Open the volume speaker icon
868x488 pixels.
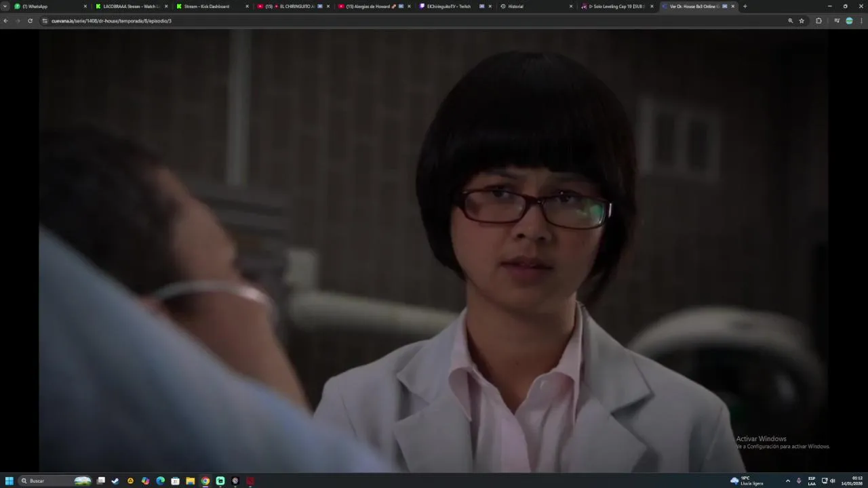(x=833, y=481)
